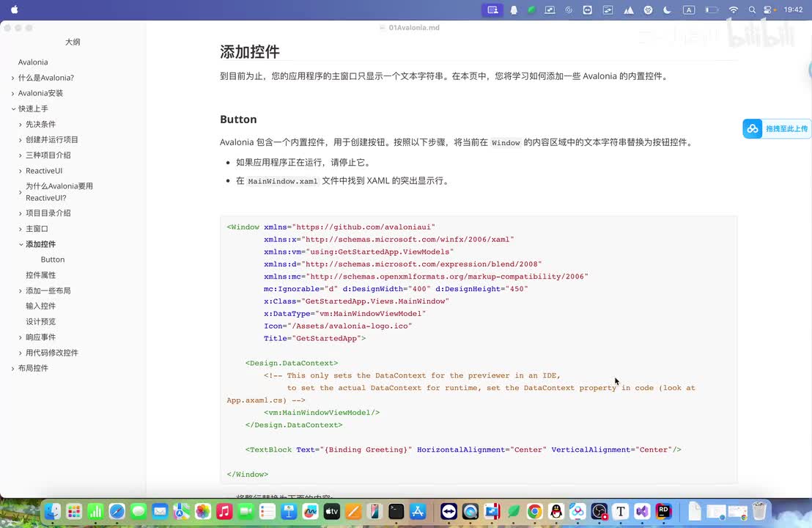Click inline code MainWindow.xaml in the bullet
This screenshot has width=812, height=528.
click(x=283, y=181)
